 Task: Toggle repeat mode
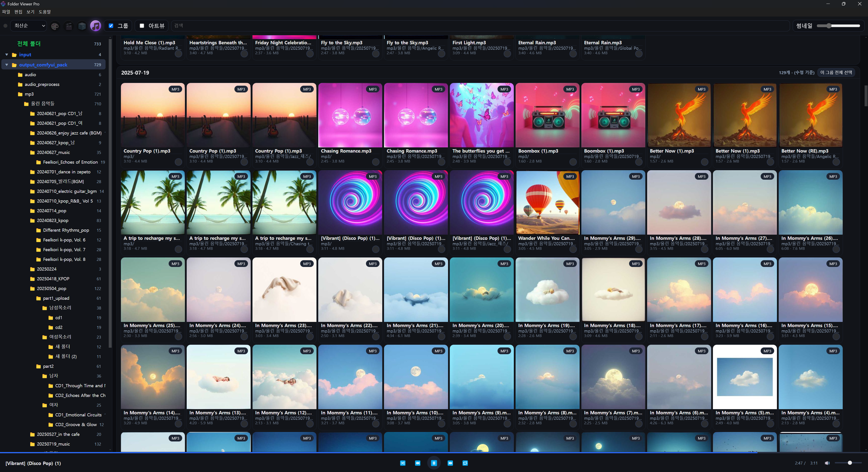tap(465, 463)
